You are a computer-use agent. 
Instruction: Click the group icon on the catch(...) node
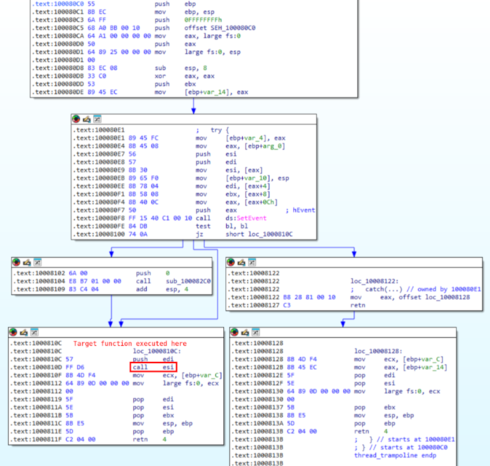pos(252,262)
